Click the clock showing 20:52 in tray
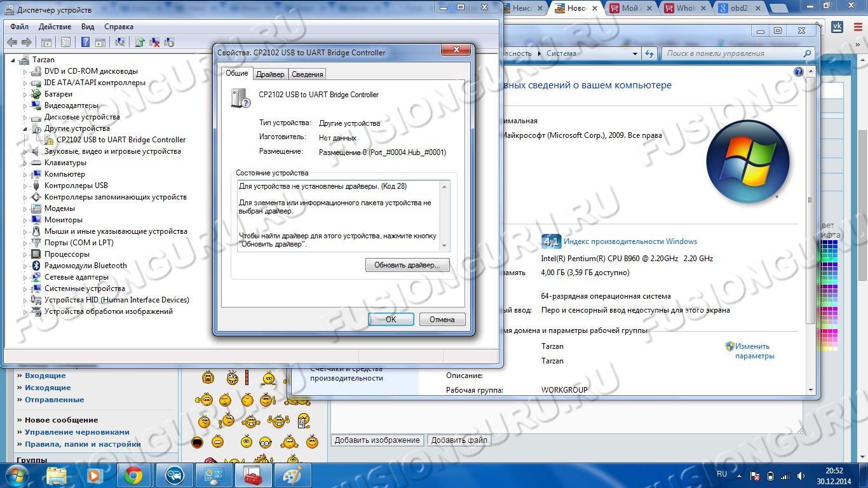This screenshot has width=868, height=488. pos(834,475)
